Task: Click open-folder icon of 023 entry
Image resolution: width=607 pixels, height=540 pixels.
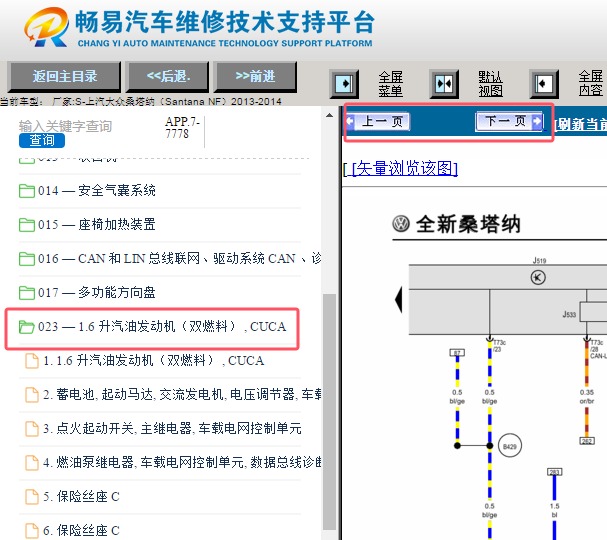Action: tap(27, 327)
